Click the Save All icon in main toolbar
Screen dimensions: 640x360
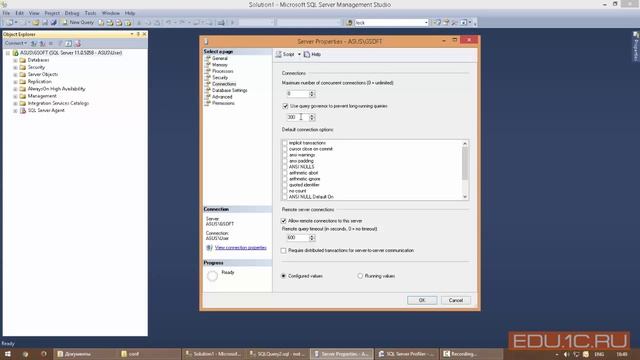(53, 22)
